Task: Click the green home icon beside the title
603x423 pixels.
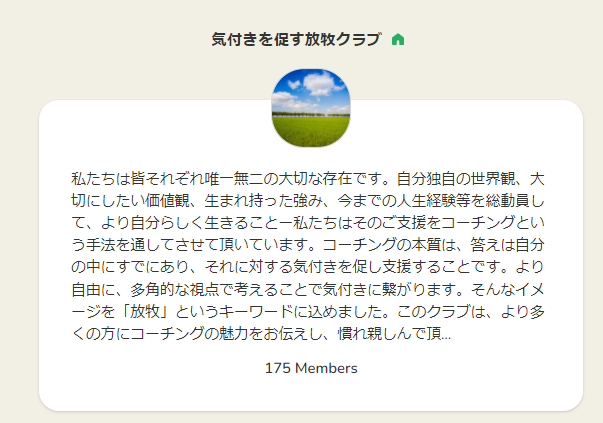Action: tap(398, 40)
